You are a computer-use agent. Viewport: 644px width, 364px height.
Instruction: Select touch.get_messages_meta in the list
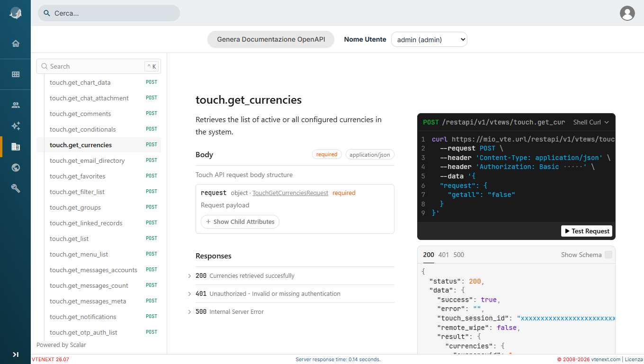coord(98,301)
